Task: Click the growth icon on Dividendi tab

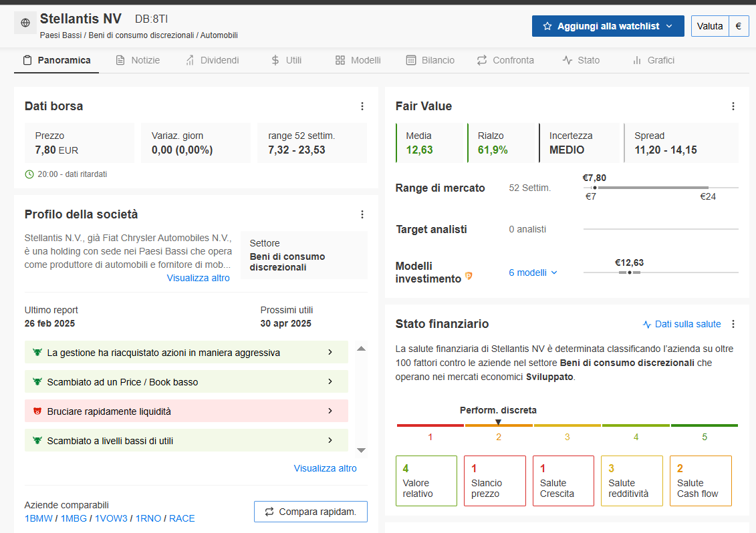Action: (x=190, y=60)
